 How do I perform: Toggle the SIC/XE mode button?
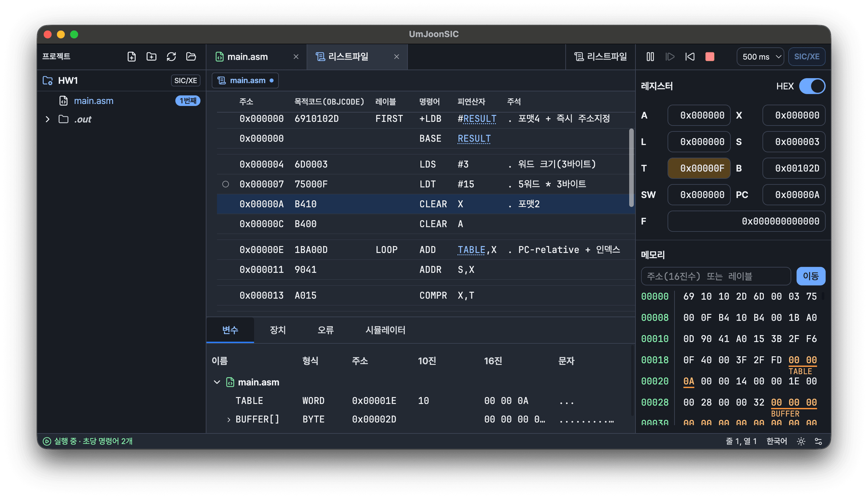(807, 57)
